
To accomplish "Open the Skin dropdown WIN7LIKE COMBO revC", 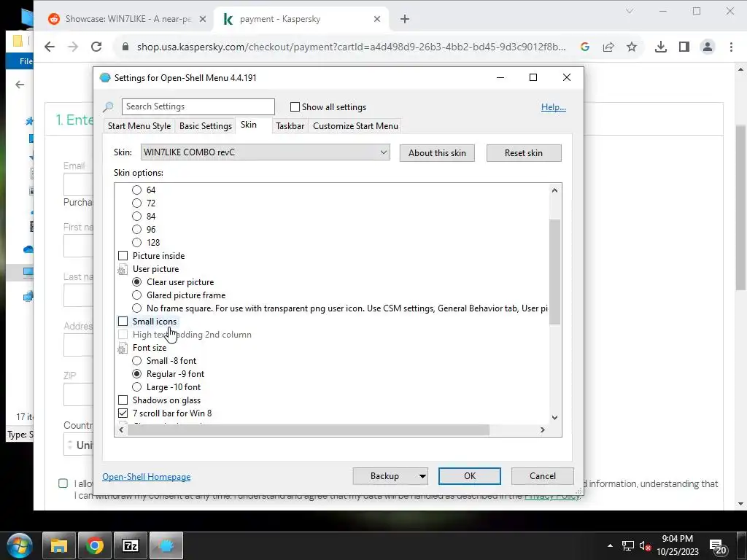I will tap(266, 152).
